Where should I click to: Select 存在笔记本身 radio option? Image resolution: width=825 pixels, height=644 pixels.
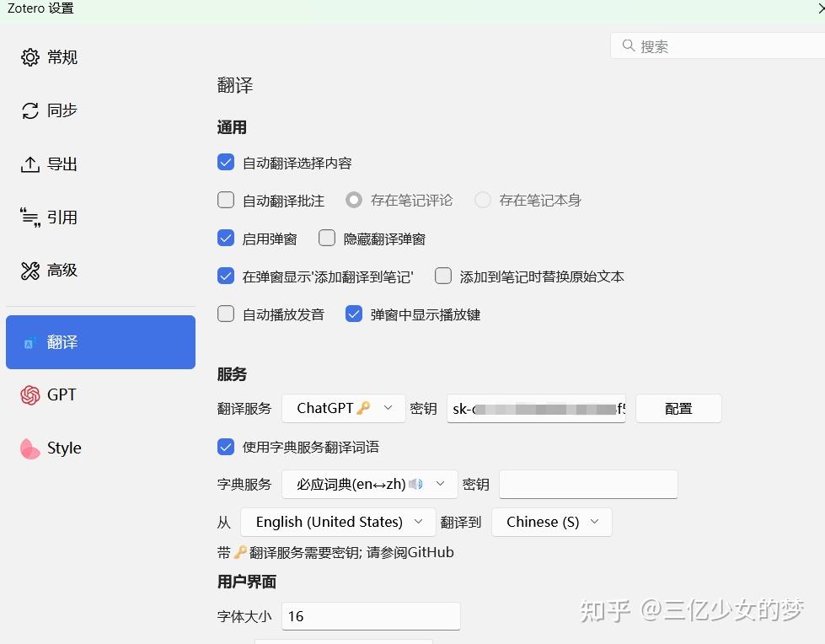pos(483,200)
